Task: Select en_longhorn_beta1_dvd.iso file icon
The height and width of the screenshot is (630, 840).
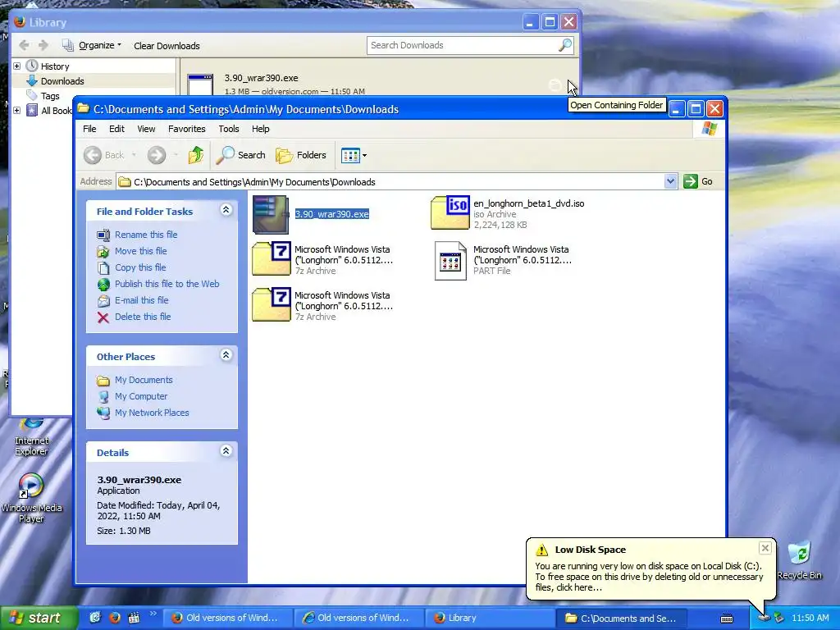Action: point(450,212)
